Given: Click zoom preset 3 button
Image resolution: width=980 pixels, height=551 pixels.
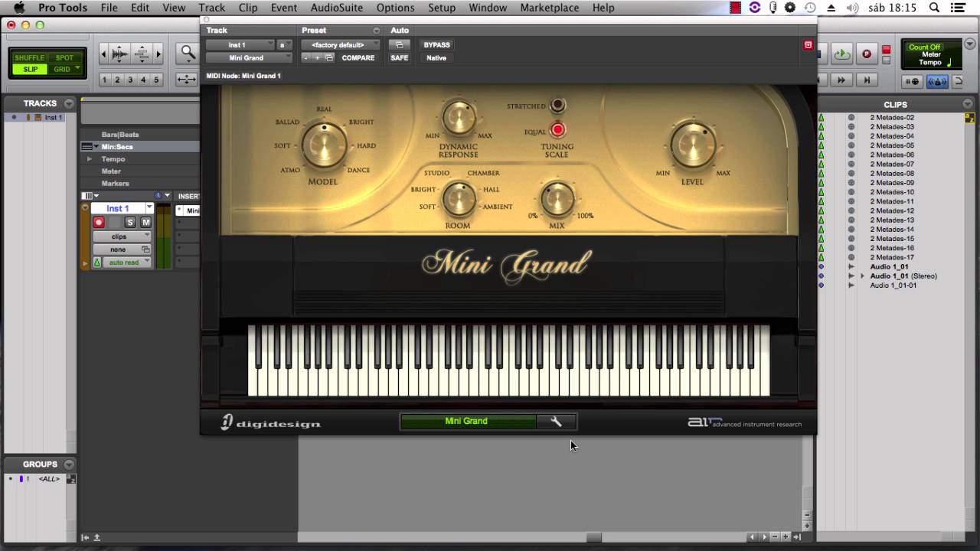Looking at the screenshot, I should [130, 80].
